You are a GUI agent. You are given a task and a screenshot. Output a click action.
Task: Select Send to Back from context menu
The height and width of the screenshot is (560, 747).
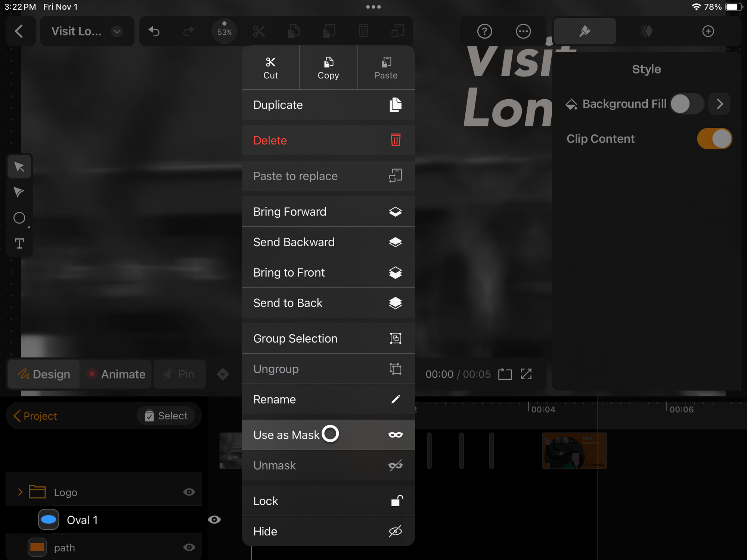pyautogui.click(x=328, y=303)
